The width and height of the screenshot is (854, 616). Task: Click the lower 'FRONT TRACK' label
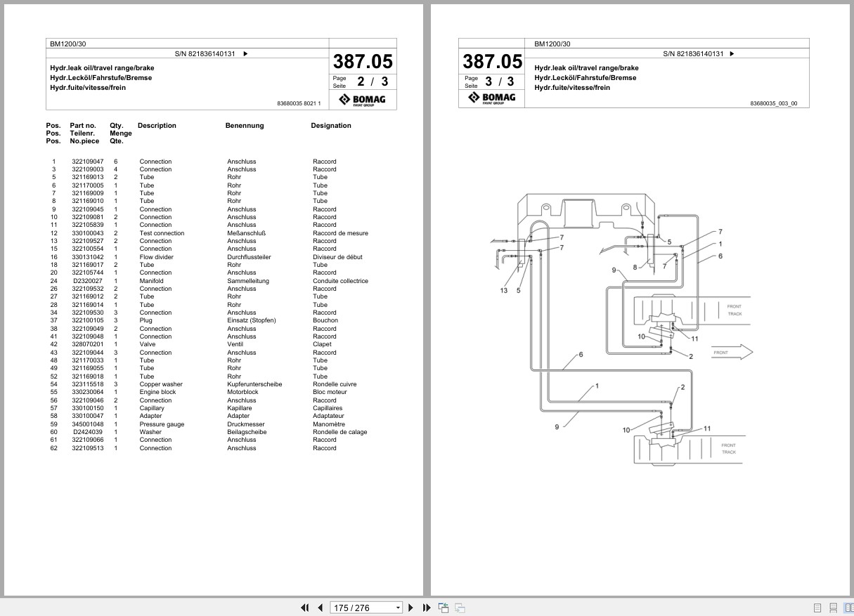729,448
